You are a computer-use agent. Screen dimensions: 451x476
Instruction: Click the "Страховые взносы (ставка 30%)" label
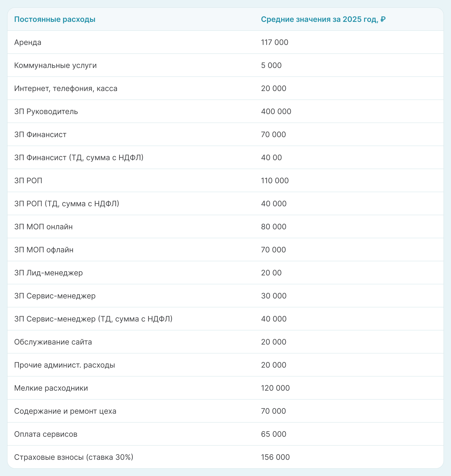click(74, 457)
